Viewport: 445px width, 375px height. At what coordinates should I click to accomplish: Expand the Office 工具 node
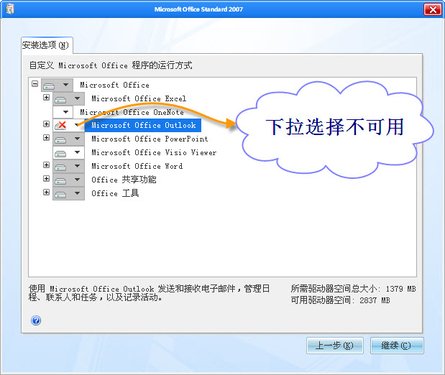point(46,192)
